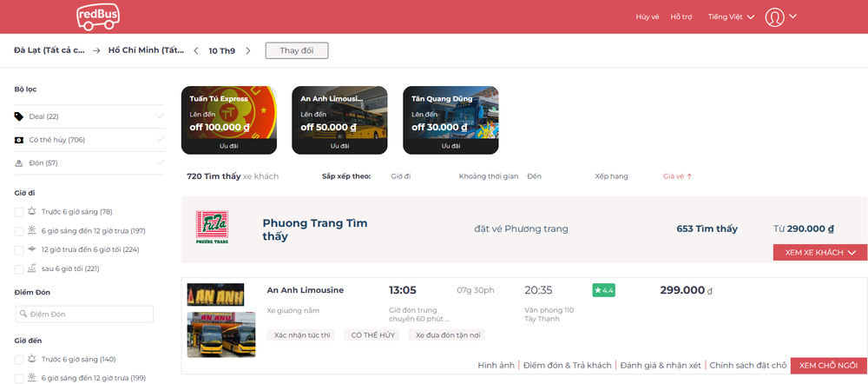Open Hình ảnh tab for An Anh Limousine

pyautogui.click(x=496, y=365)
